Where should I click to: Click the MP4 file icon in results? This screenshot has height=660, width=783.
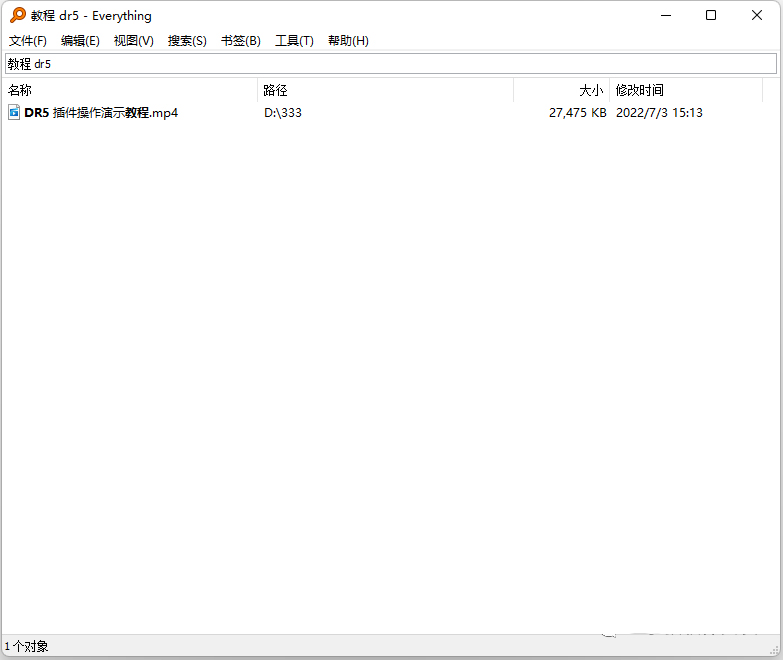pyautogui.click(x=14, y=113)
